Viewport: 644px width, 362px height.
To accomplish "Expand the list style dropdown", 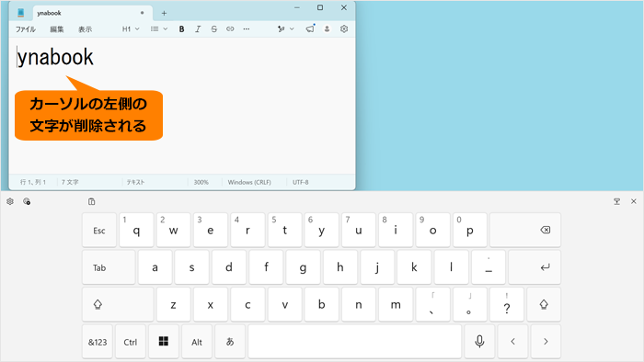I will pos(159,29).
